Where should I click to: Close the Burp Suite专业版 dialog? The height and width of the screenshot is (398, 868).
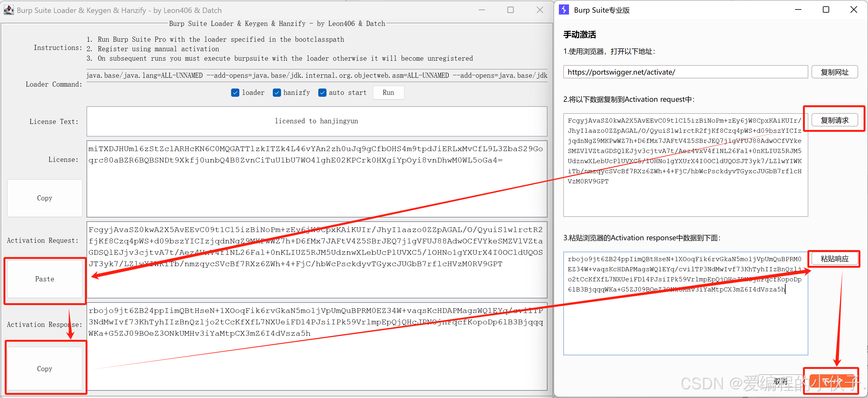coord(853,10)
